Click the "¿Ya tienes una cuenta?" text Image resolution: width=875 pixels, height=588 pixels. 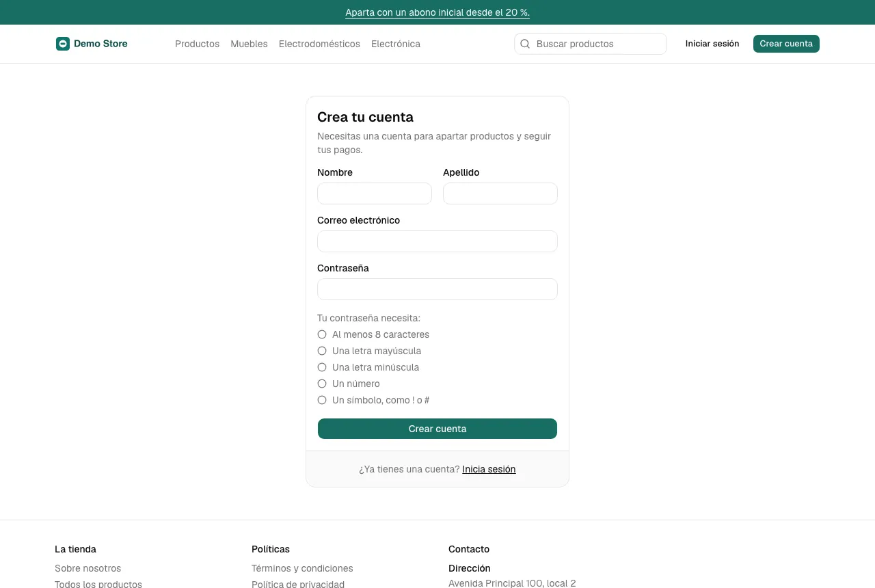(x=409, y=469)
